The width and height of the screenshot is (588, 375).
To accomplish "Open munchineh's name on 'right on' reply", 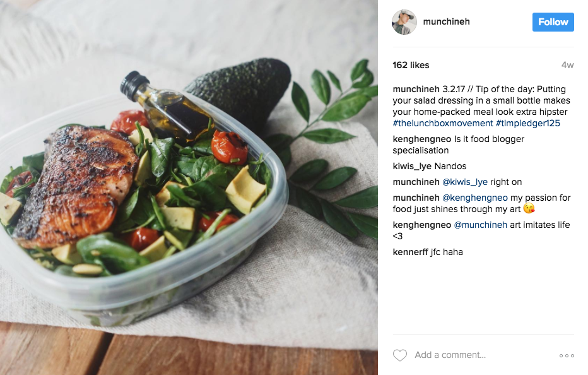I will (416, 182).
